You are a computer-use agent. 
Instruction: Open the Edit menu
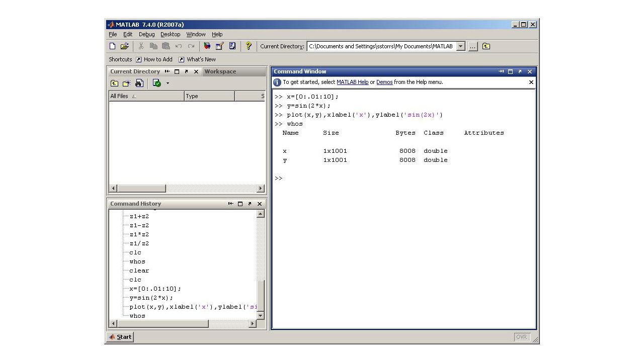128,34
